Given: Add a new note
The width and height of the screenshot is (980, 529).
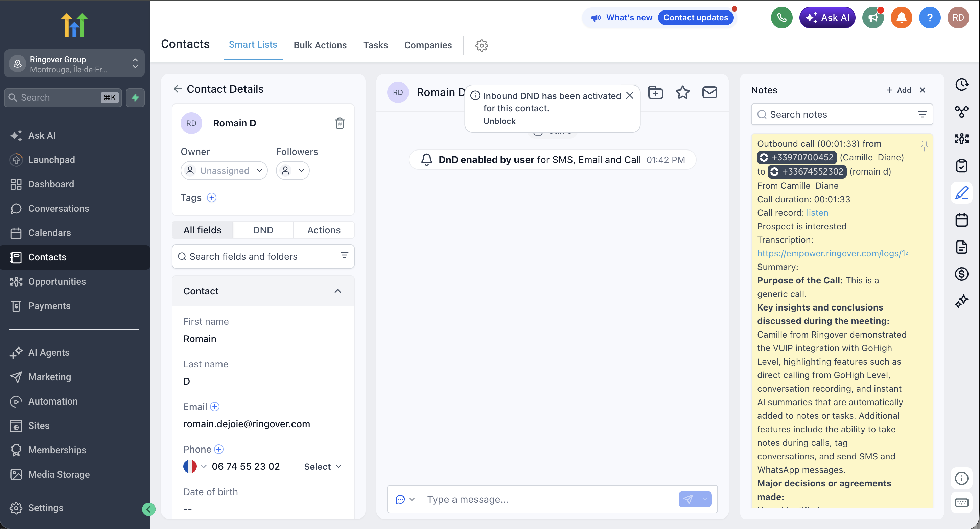Looking at the screenshot, I should (x=898, y=90).
